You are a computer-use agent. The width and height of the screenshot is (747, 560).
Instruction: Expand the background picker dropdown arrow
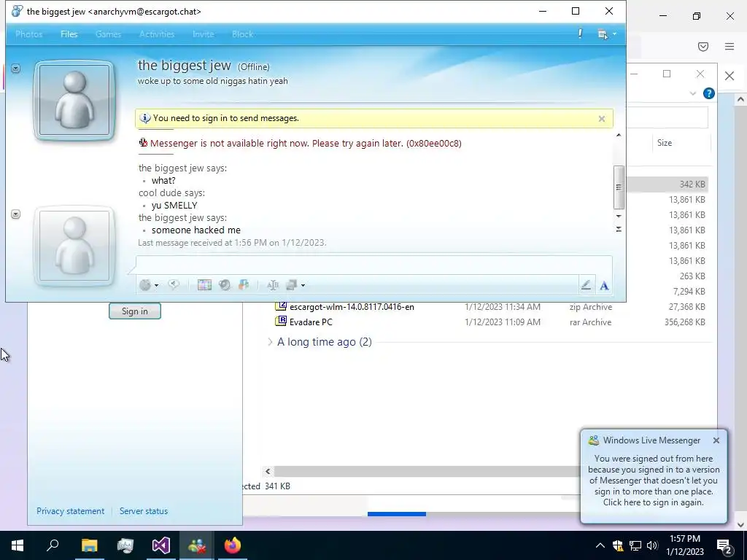pyautogui.click(x=303, y=286)
